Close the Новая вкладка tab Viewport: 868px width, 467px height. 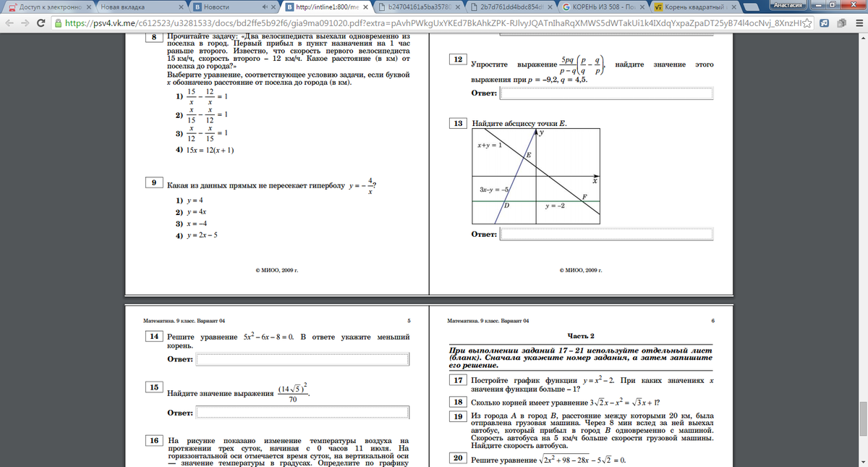(181, 7)
